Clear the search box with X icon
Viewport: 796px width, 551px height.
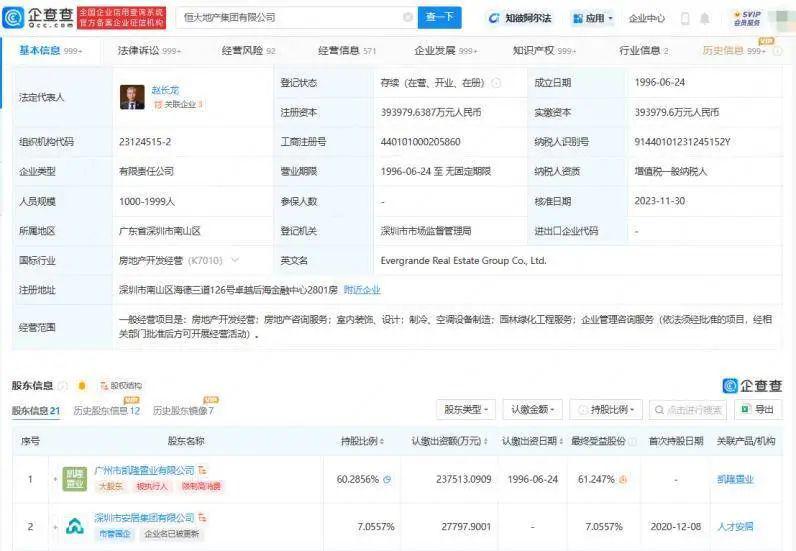408,18
